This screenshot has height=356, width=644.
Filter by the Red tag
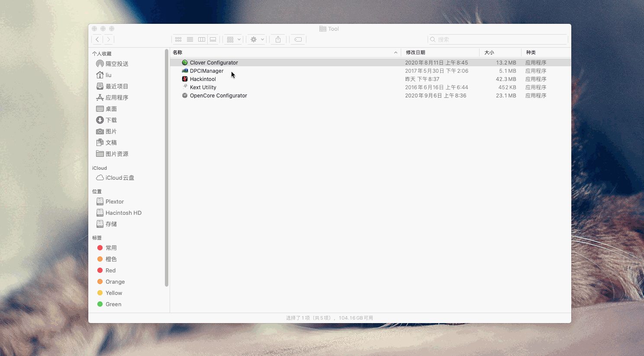click(x=106, y=270)
